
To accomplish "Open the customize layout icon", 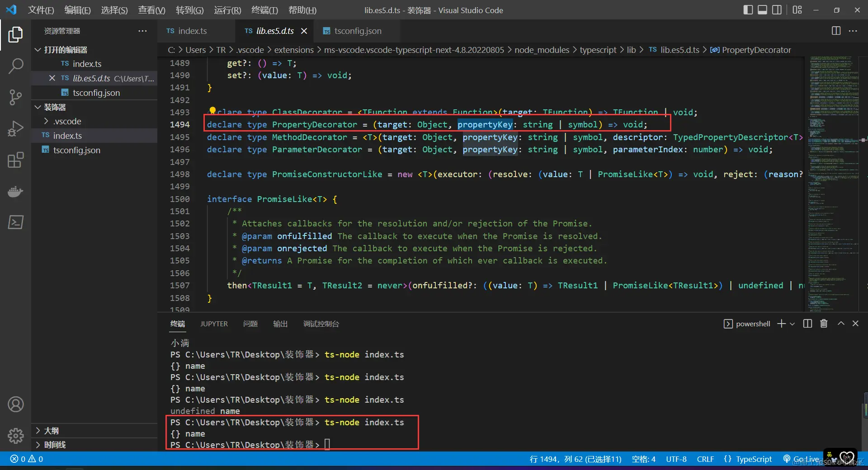I will click(x=797, y=10).
